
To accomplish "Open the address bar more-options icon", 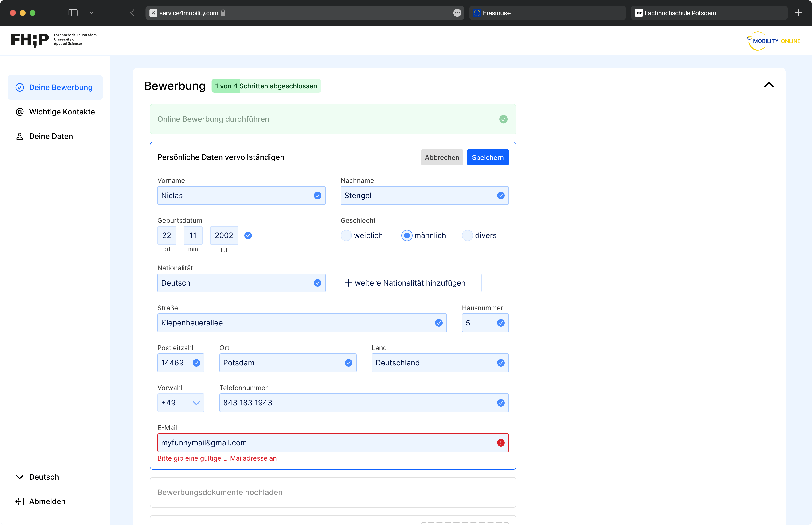I will 457,13.
